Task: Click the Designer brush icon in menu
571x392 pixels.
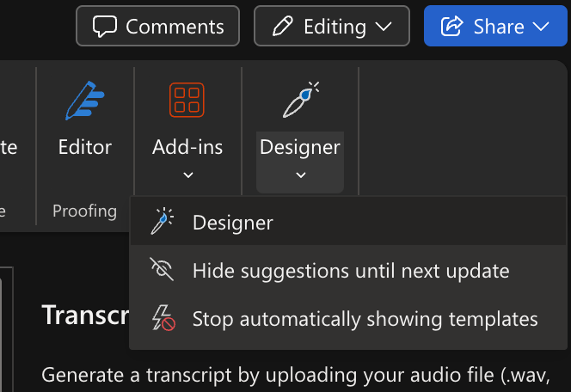Action: point(162,221)
